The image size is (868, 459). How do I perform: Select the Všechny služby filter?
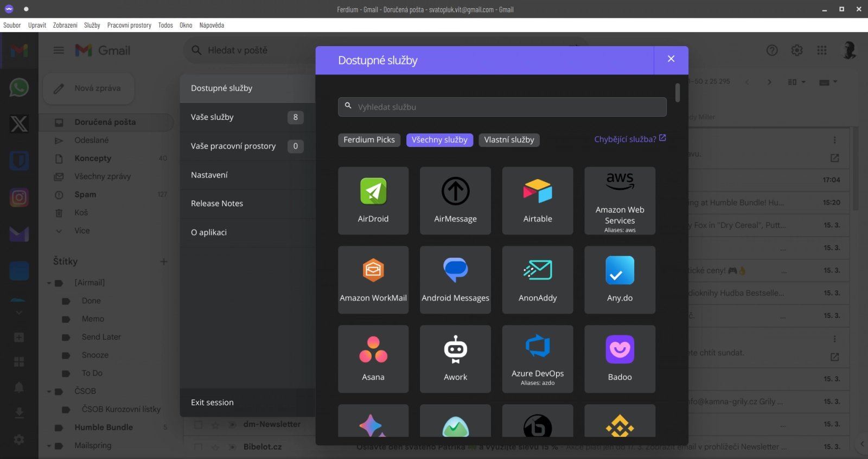point(439,140)
